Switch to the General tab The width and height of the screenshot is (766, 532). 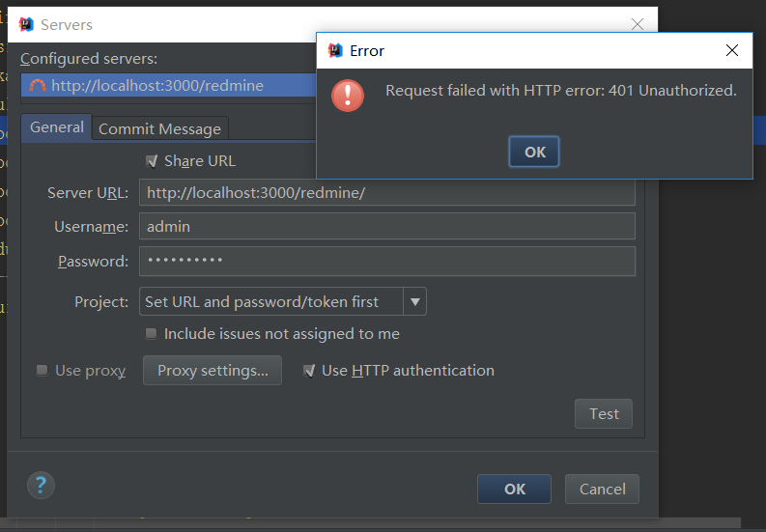pyautogui.click(x=57, y=127)
